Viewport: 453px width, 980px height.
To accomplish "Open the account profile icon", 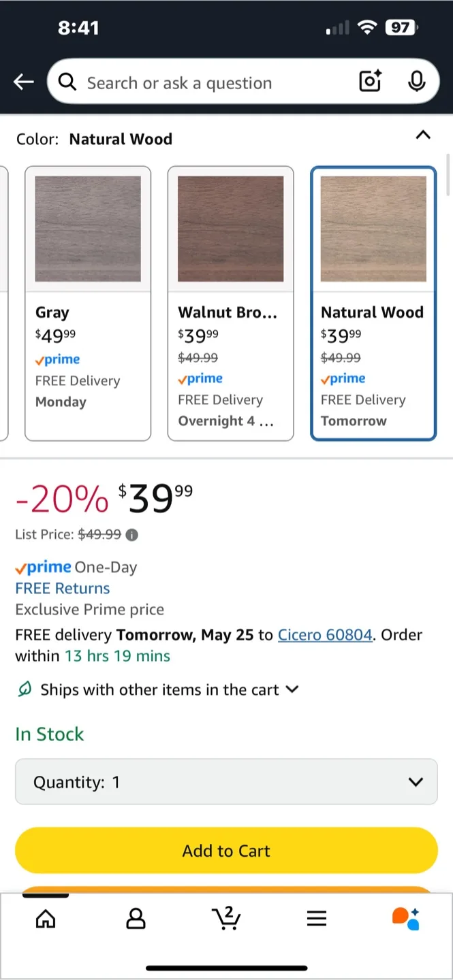I will 136,919.
